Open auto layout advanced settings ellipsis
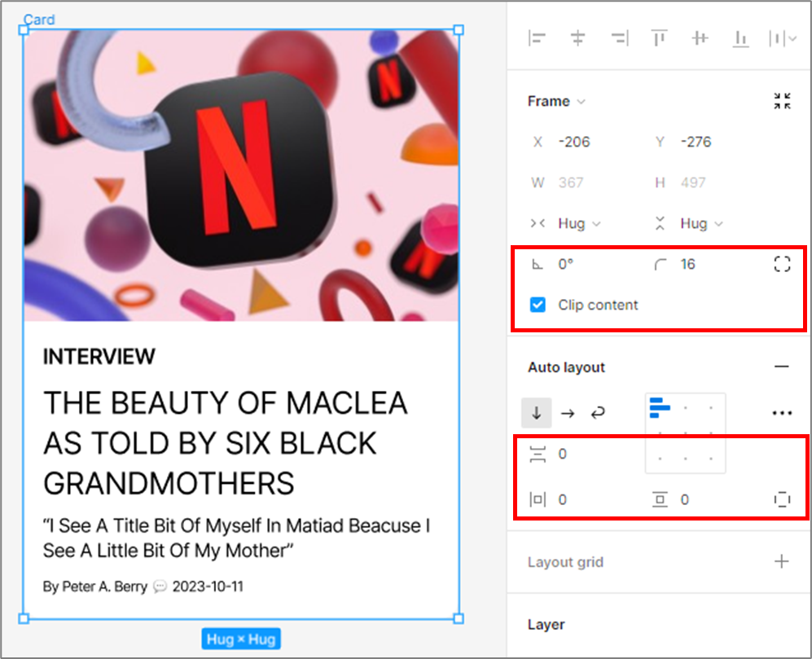The width and height of the screenshot is (812, 659). (782, 413)
